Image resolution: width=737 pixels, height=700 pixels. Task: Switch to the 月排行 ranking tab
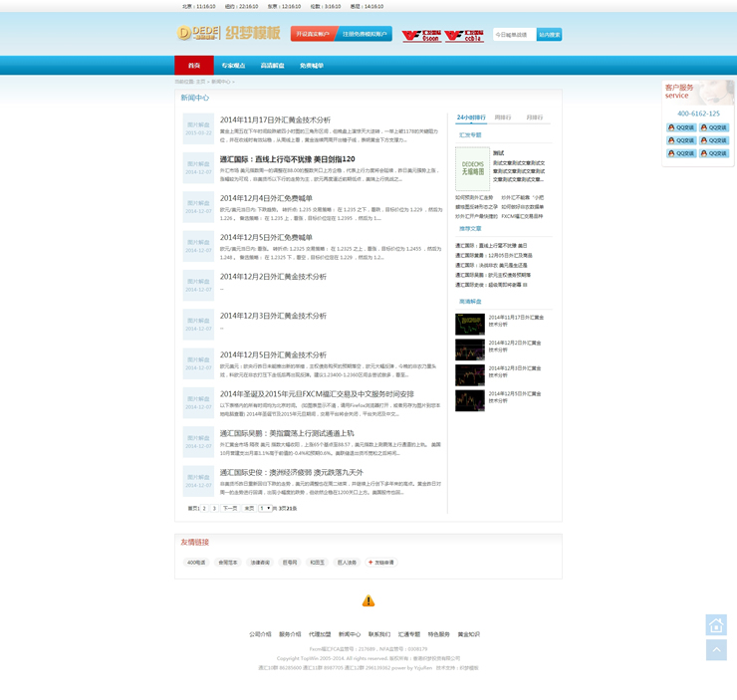click(x=535, y=117)
